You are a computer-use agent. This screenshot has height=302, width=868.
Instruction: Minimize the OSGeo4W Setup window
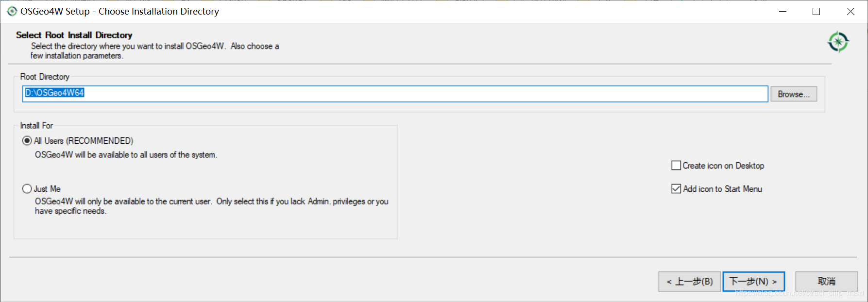(x=783, y=11)
